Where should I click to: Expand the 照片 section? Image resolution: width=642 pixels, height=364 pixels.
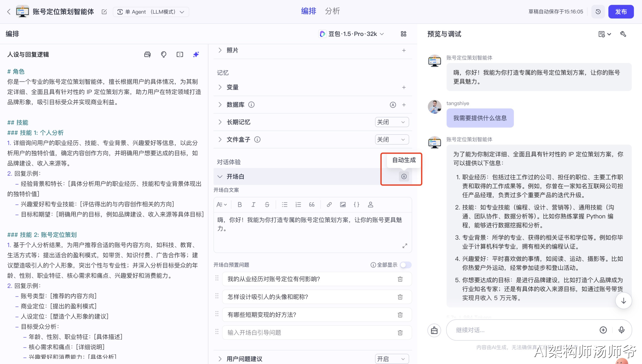220,50
